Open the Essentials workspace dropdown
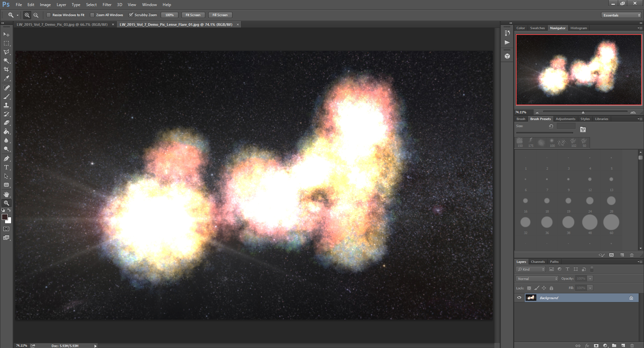Viewport: 644px width, 348px height. 621,15
